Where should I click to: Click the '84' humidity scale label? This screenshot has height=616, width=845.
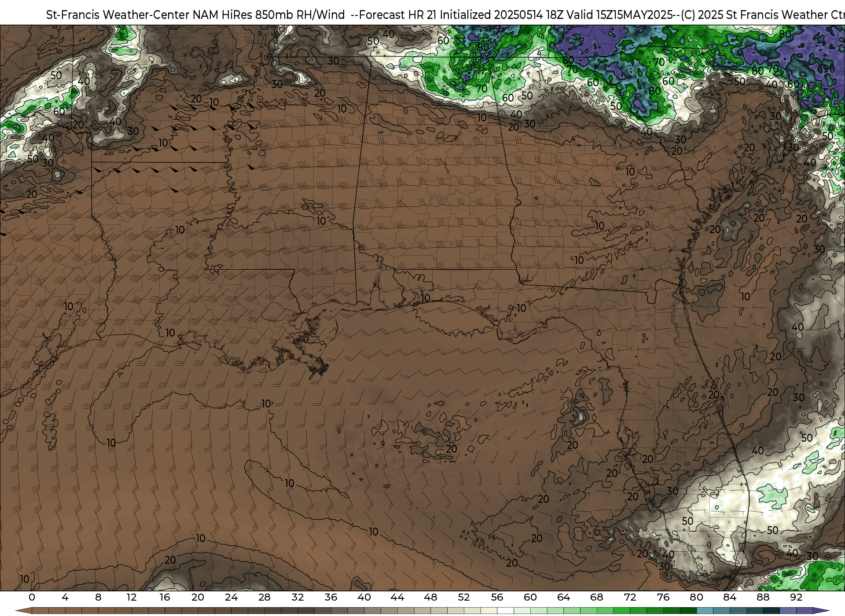pyautogui.click(x=730, y=597)
